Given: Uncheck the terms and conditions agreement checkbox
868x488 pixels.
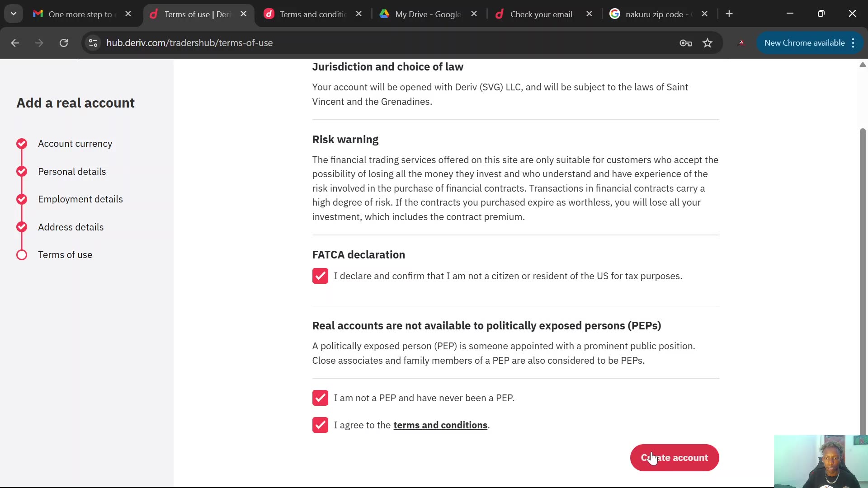Looking at the screenshot, I should 320,425.
